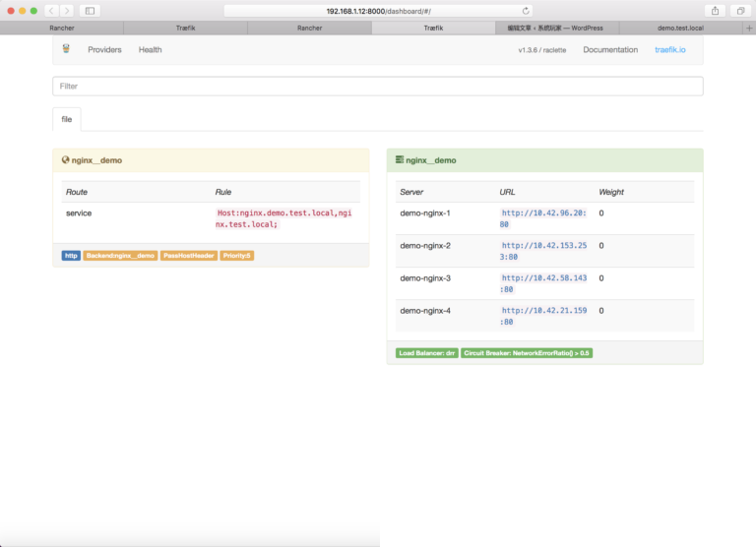Click the service route cell
The width and height of the screenshot is (756, 547).
point(79,213)
